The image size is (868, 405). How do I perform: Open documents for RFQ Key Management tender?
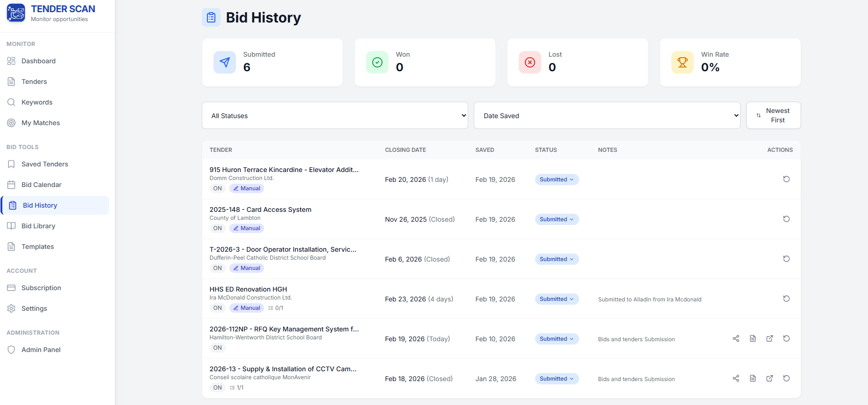point(753,338)
